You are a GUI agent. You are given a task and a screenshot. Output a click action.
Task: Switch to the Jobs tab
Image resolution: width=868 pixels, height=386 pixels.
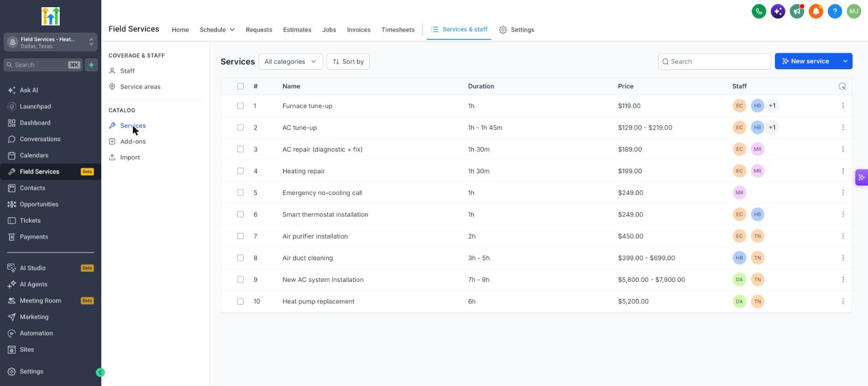[329, 30]
